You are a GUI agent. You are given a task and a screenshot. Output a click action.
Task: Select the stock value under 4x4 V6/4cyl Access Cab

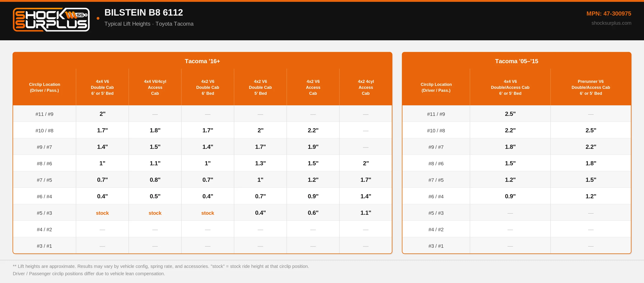[x=155, y=213]
